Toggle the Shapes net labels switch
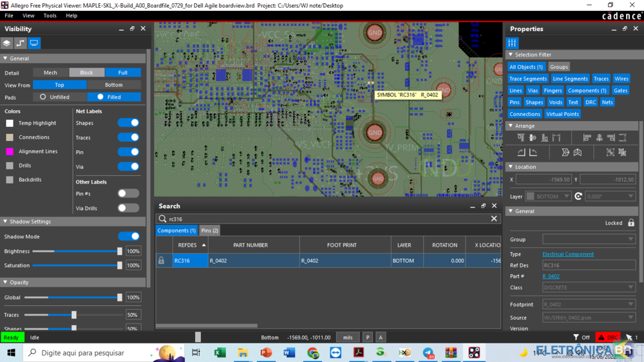This screenshot has height=362, width=644. 128,123
